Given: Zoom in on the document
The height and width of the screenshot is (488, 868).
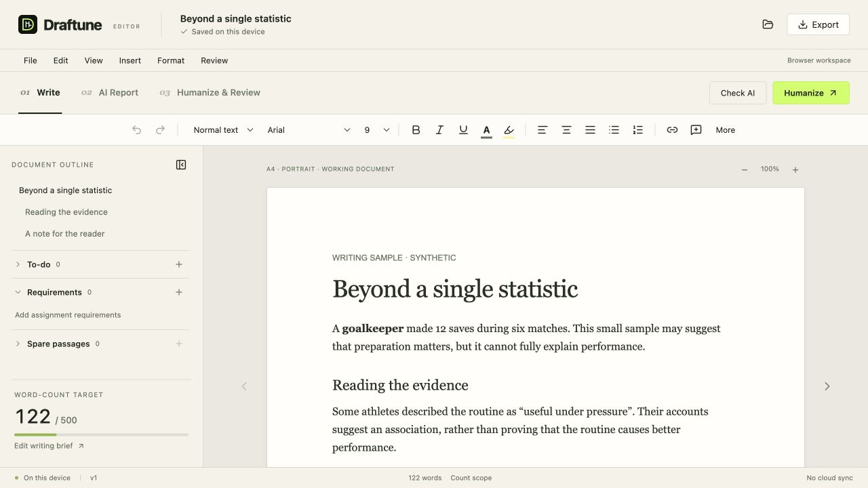Looking at the screenshot, I should 795,169.
